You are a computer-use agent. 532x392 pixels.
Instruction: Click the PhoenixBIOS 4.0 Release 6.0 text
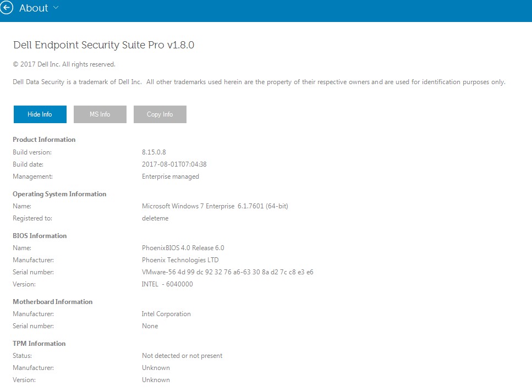[183, 248]
